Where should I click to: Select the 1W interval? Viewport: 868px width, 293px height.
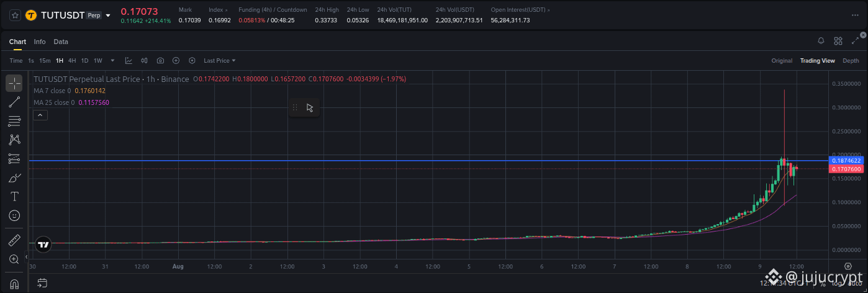pos(98,60)
